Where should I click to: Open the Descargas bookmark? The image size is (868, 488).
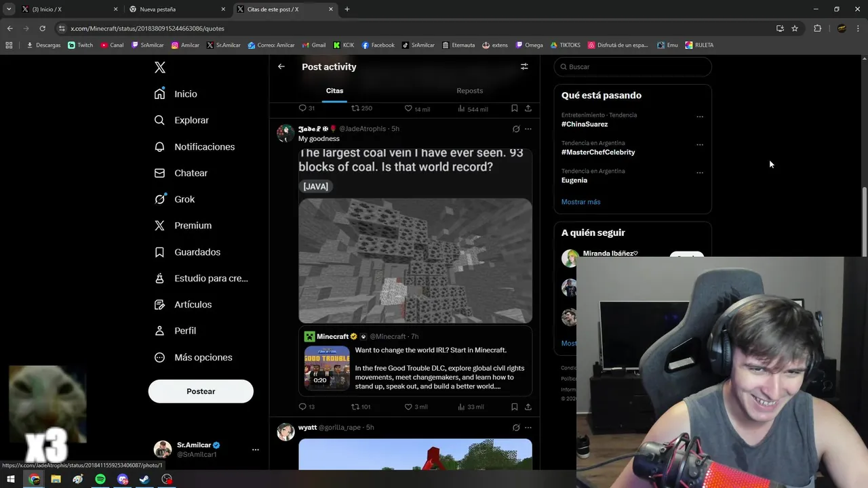[43, 45]
